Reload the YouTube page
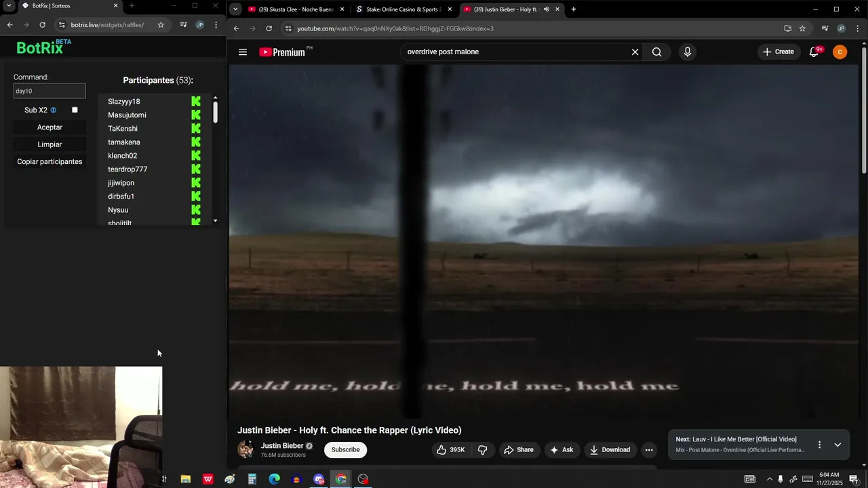The height and width of the screenshot is (488, 868). pos(269,28)
